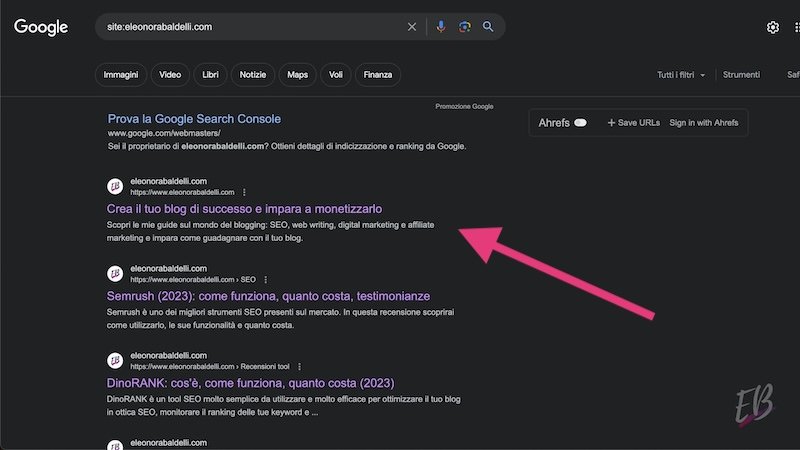The width and height of the screenshot is (800, 450).
Task: Click the Ahrefs toolbar label
Action: point(554,123)
